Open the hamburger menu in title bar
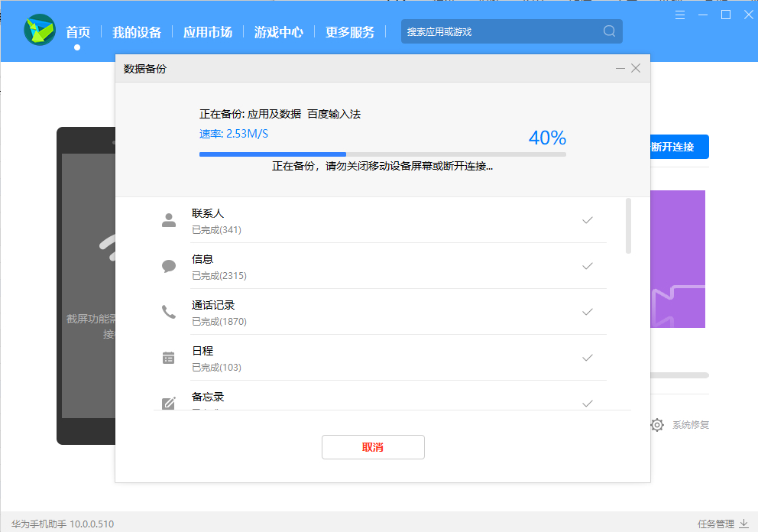 click(x=680, y=15)
